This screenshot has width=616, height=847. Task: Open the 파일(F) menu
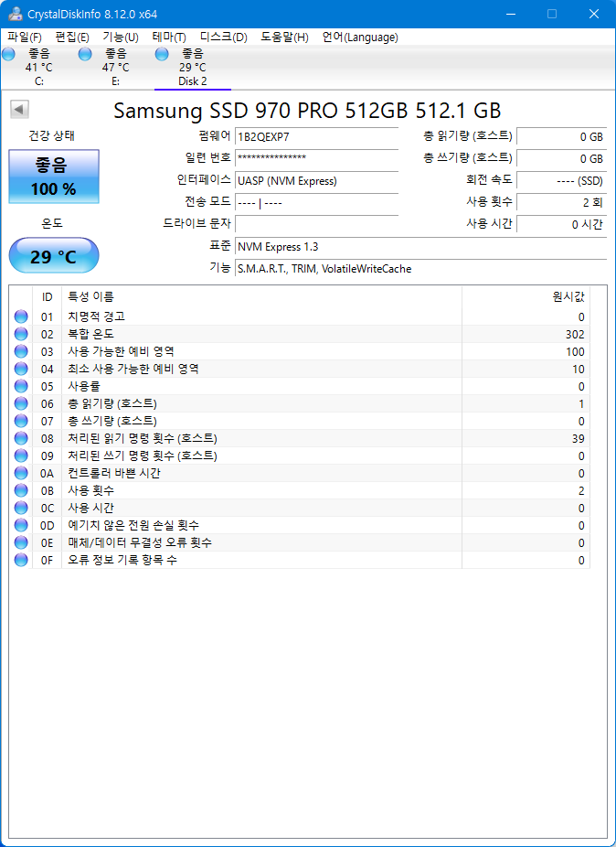[x=25, y=38]
